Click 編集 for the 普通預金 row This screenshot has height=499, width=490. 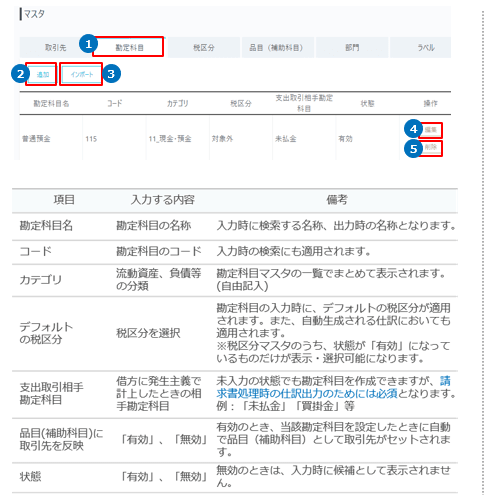coord(431,130)
